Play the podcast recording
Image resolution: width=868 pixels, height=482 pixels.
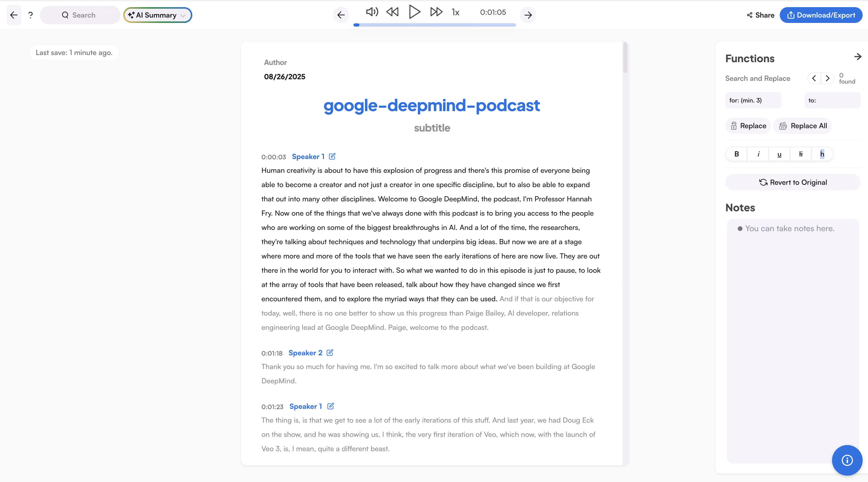pos(414,12)
